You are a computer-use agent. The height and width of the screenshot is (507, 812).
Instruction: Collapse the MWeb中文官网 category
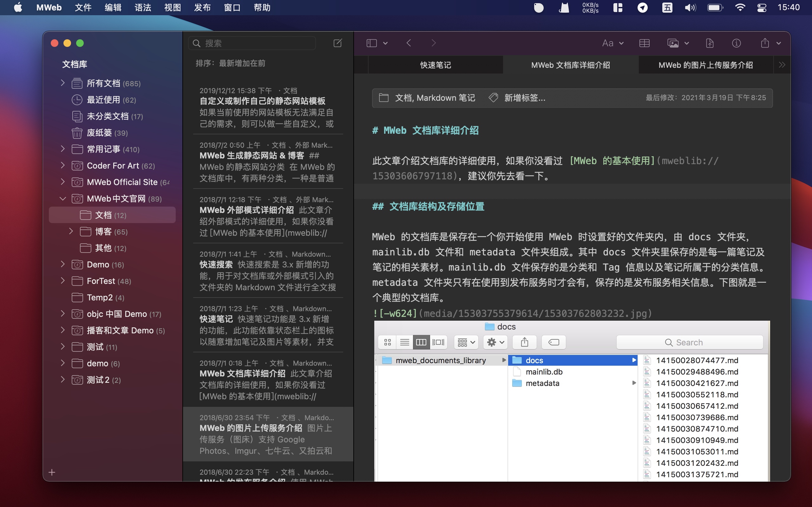pos(63,198)
